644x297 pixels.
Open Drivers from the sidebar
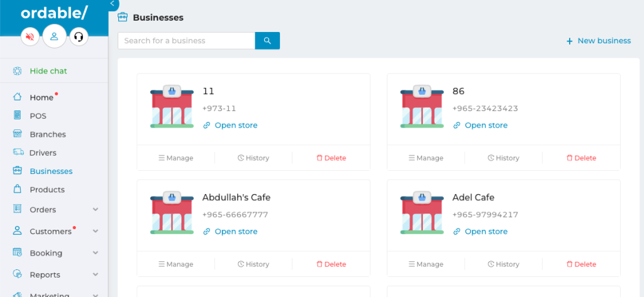[x=43, y=153]
